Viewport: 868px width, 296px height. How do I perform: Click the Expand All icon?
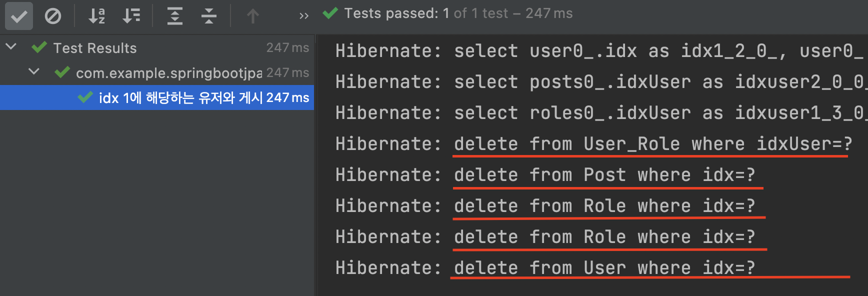point(174,16)
